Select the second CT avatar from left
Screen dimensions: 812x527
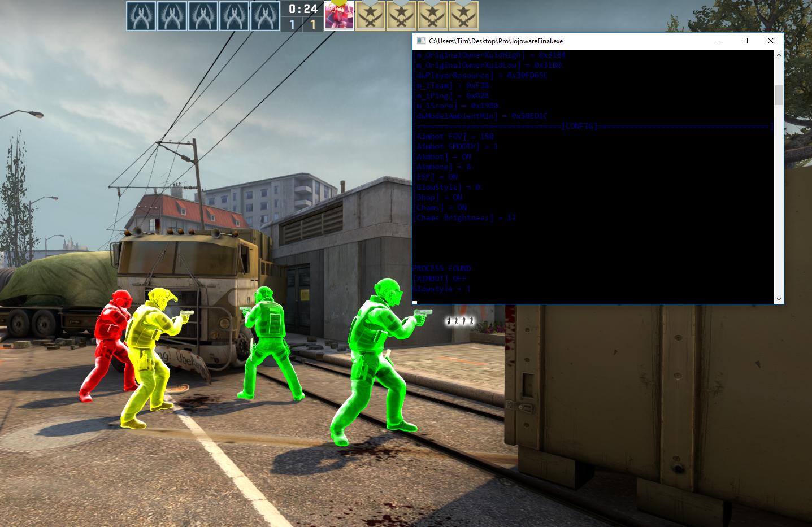(172, 16)
